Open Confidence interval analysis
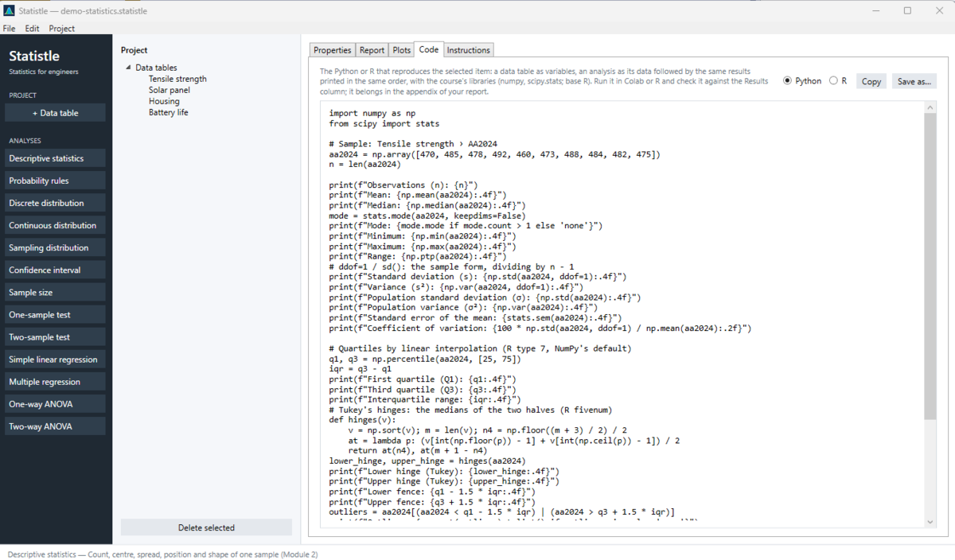The width and height of the screenshot is (955, 560). coord(55,270)
